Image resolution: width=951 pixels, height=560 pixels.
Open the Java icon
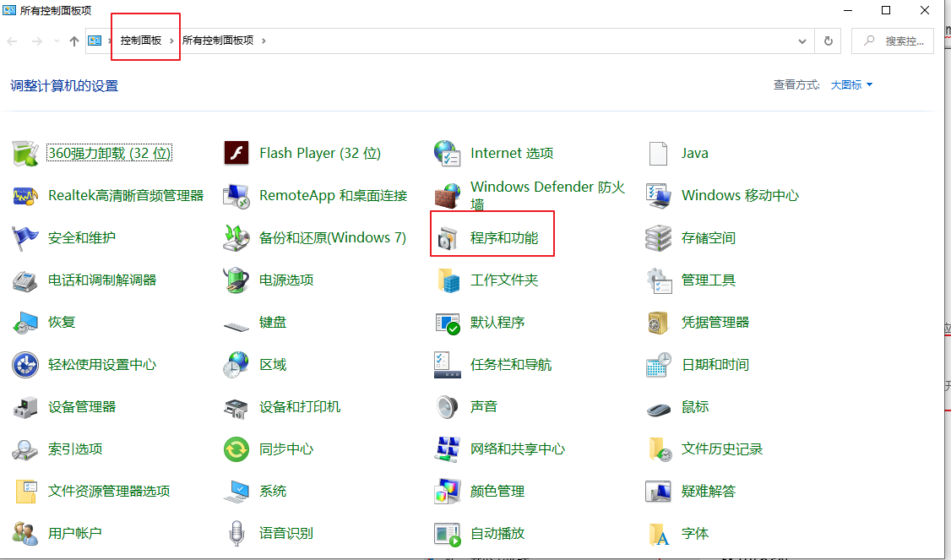[658, 153]
